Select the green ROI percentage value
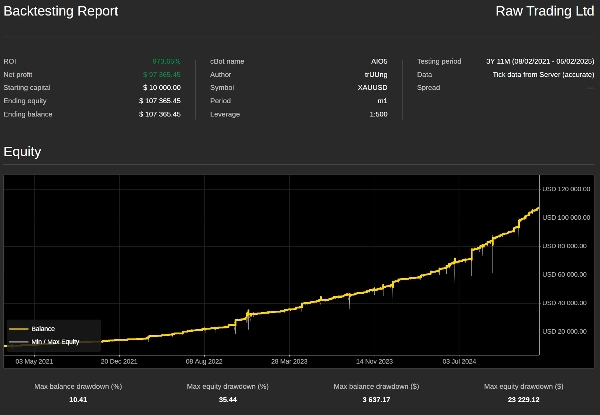This screenshot has width=600, height=415. tap(166, 61)
